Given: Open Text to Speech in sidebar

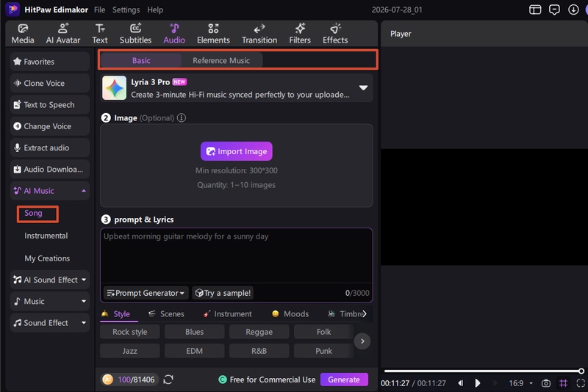Looking at the screenshot, I should (x=49, y=105).
